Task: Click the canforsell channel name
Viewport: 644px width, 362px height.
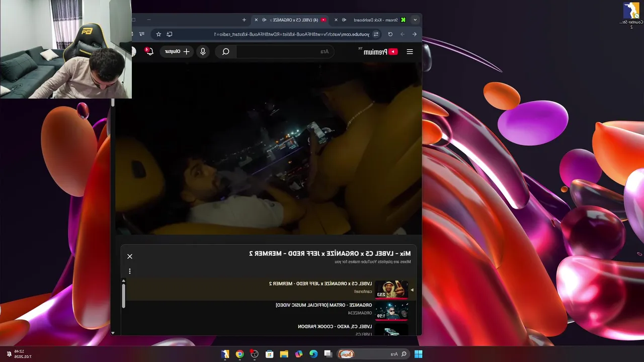Action: [363, 292]
